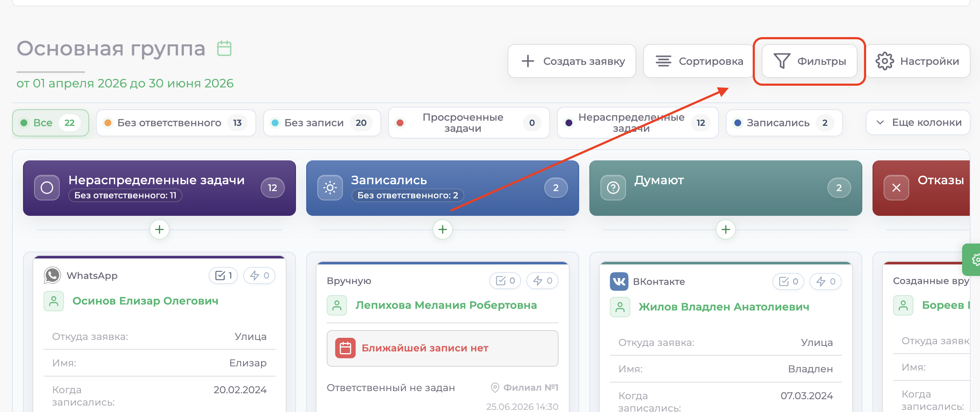Click the person icon beside Бореев
The height and width of the screenshot is (412, 980).
[x=903, y=305]
